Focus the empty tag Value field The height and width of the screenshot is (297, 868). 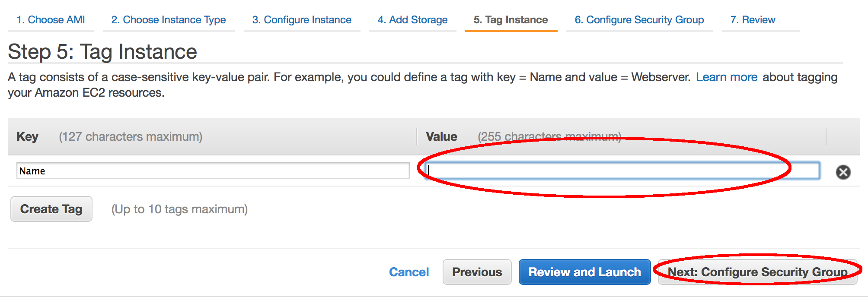(x=622, y=171)
